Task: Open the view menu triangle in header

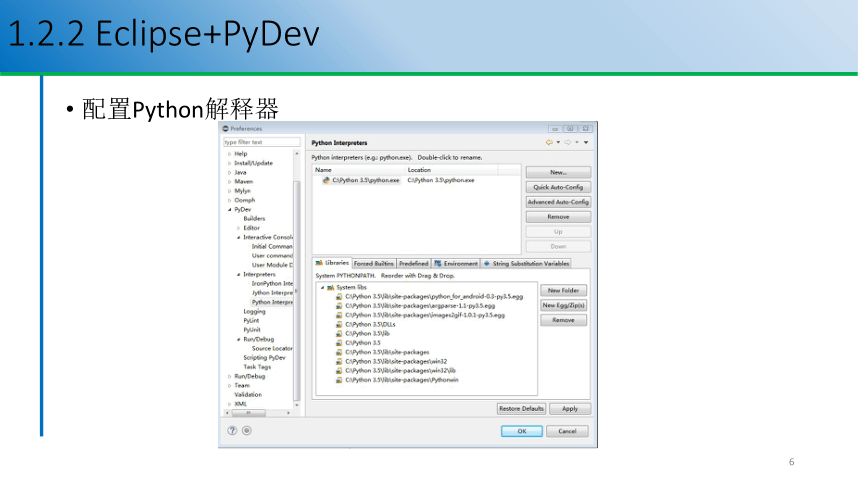Action: point(586,143)
